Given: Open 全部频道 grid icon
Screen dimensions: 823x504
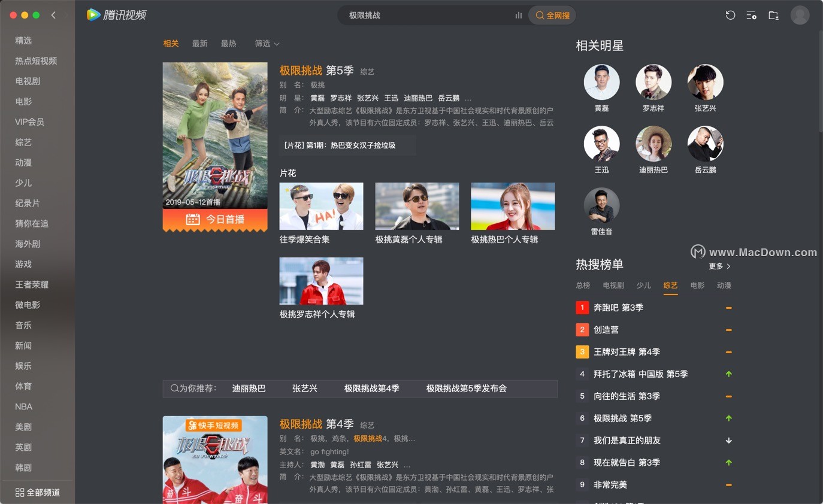Looking at the screenshot, I should click(20, 493).
